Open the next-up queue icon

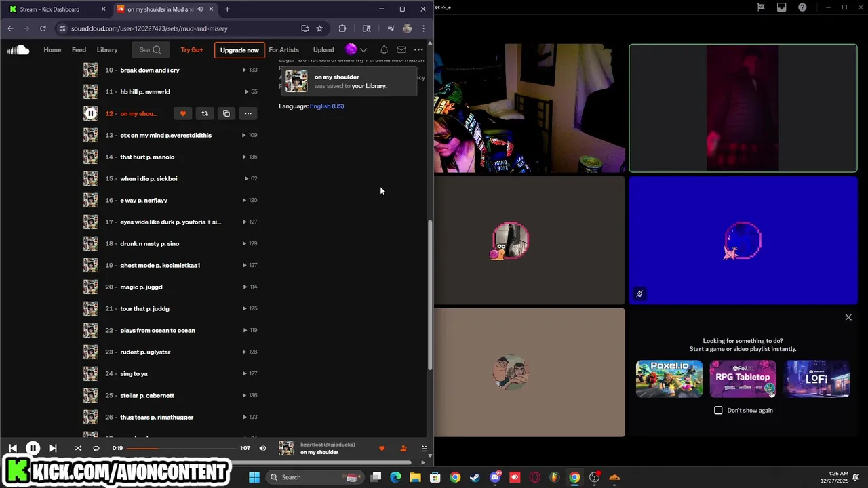point(424,448)
